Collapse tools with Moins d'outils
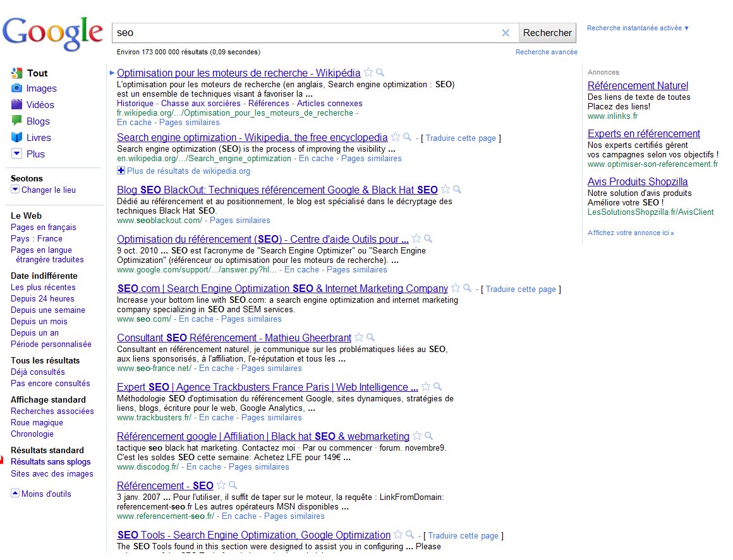This screenshot has height=560, width=733. 41,494
